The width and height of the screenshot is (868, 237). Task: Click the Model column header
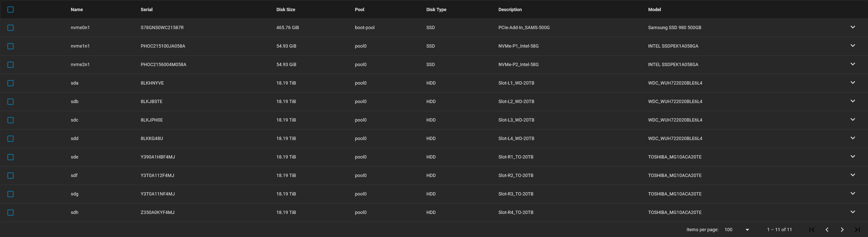click(x=654, y=9)
